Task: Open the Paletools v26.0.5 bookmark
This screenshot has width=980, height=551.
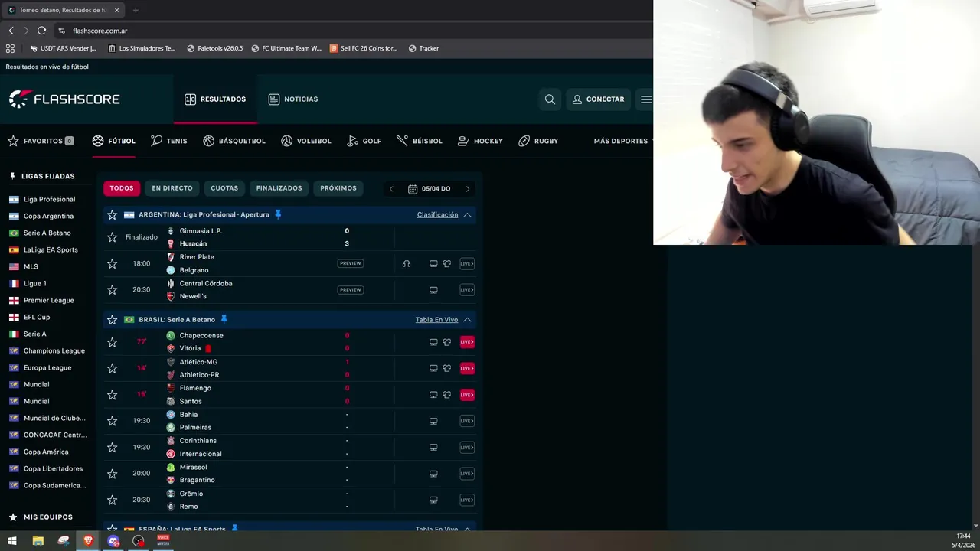Action: tap(215, 48)
